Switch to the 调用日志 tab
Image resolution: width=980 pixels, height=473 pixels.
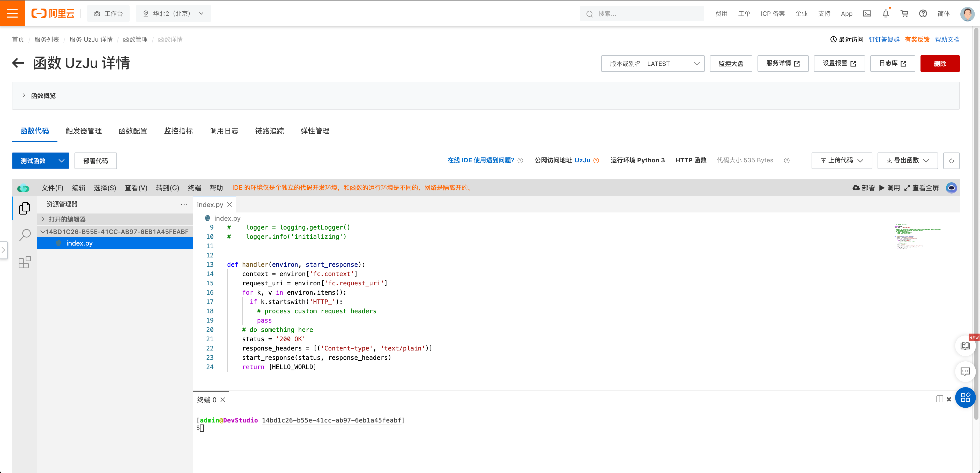224,131
